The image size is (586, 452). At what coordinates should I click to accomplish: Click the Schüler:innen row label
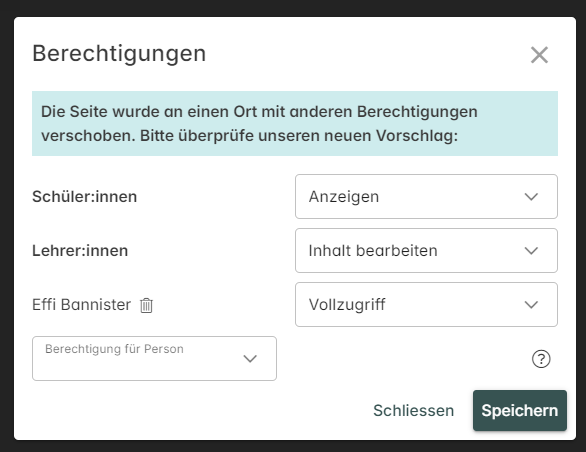click(x=84, y=197)
